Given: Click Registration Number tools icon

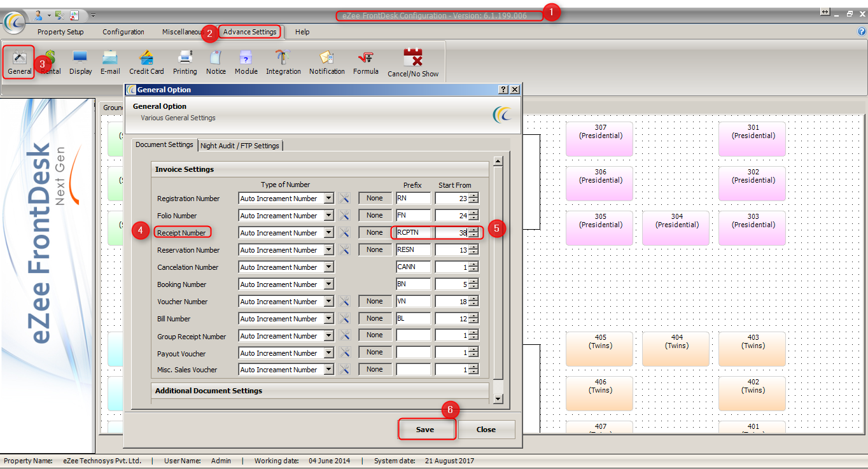Looking at the screenshot, I should tap(344, 198).
